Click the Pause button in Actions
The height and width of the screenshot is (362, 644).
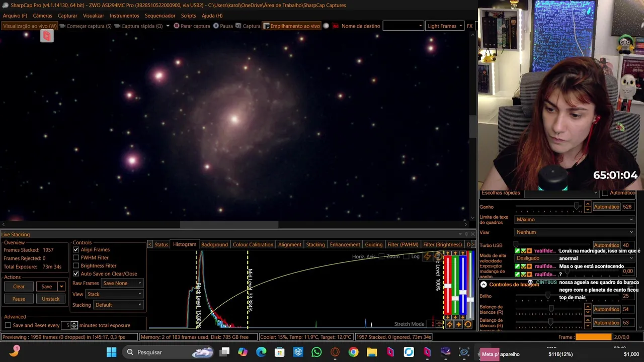coord(19,299)
